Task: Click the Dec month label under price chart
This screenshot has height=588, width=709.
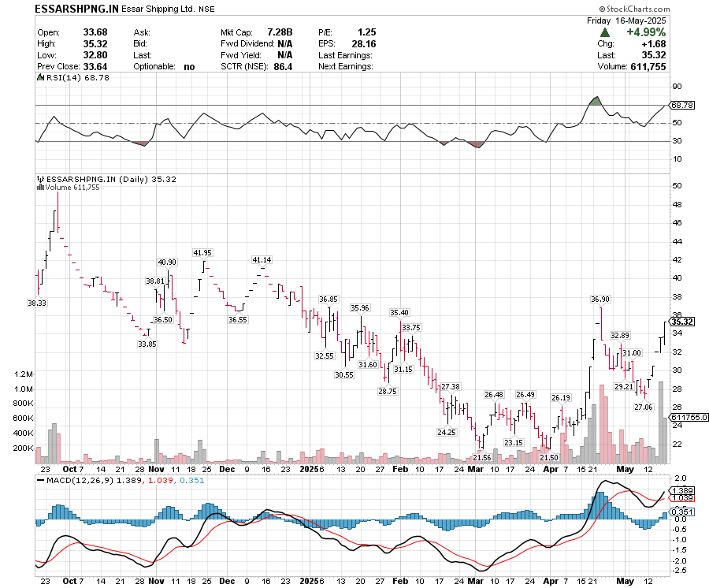Action: [x=227, y=470]
